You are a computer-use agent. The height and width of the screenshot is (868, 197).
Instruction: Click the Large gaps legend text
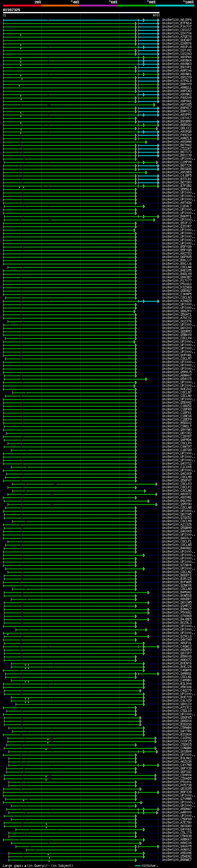(x=38, y=866)
